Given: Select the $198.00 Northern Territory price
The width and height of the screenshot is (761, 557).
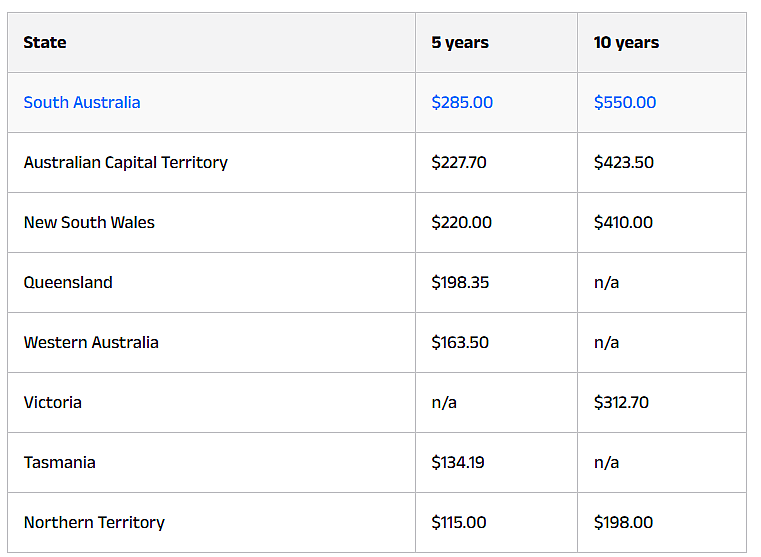Looking at the screenshot, I should (x=624, y=523).
